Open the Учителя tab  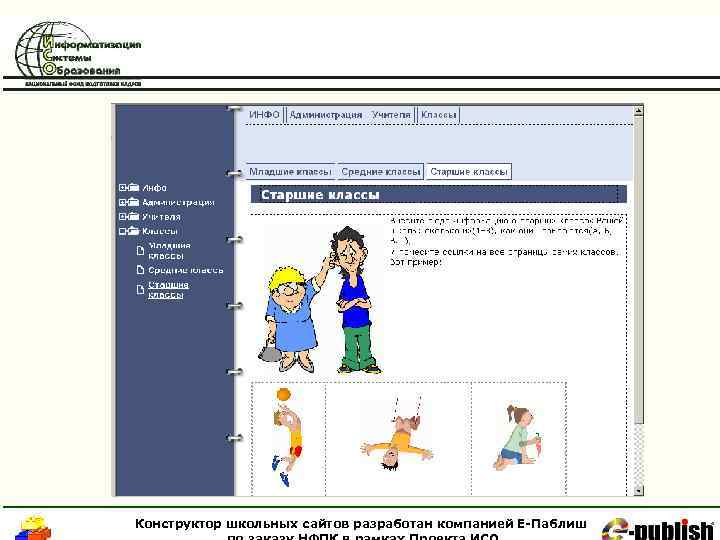tap(391, 114)
